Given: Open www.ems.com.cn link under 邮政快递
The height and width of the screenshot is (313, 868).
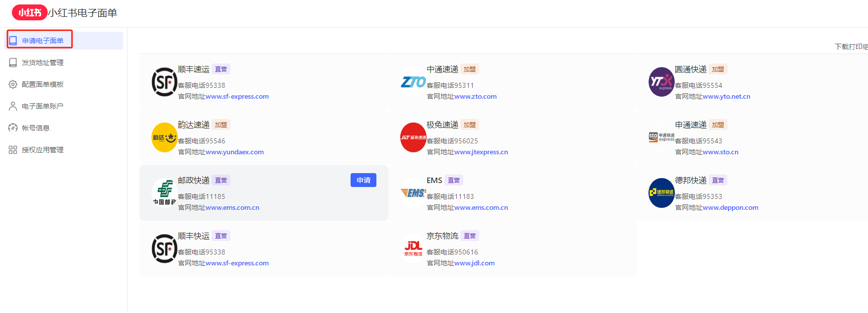Looking at the screenshot, I should coord(233,207).
